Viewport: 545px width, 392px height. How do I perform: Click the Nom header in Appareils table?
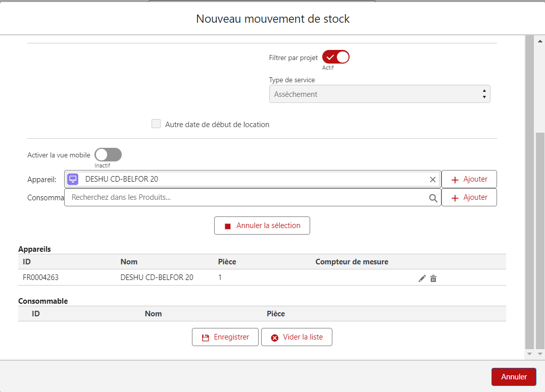[x=129, y=262]
